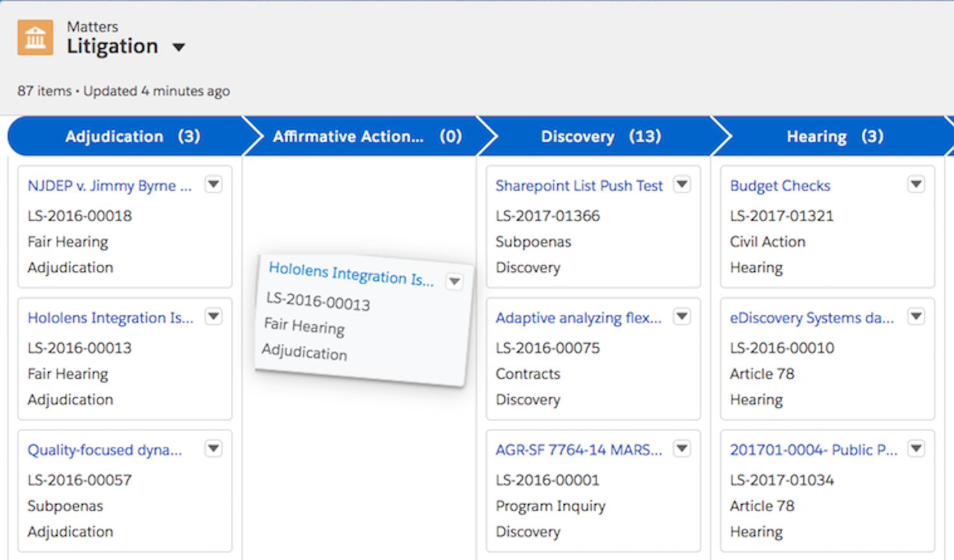Open dropdown arrow on dragged Hololens card
954x560 pixels.
tap(454, 281)
